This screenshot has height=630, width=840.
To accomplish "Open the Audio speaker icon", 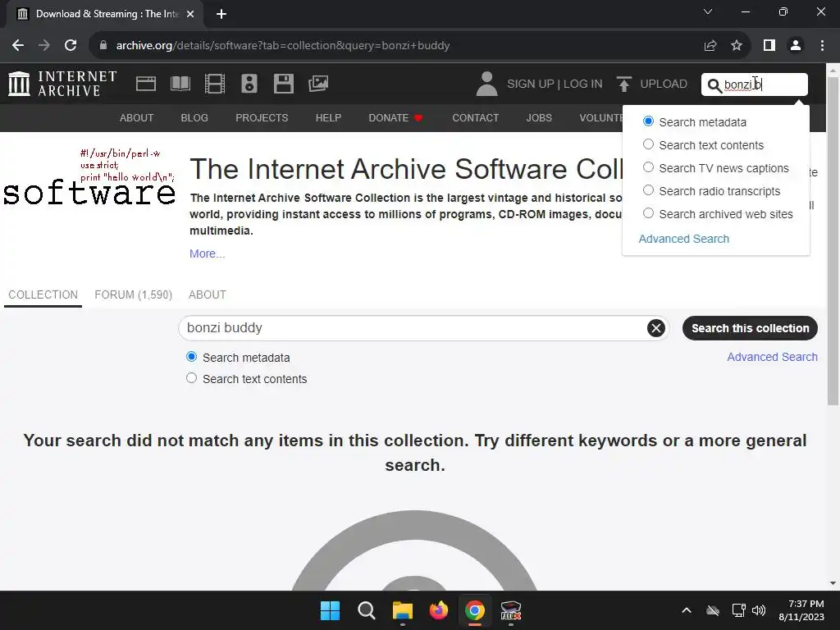I will [x=249, y=84].
